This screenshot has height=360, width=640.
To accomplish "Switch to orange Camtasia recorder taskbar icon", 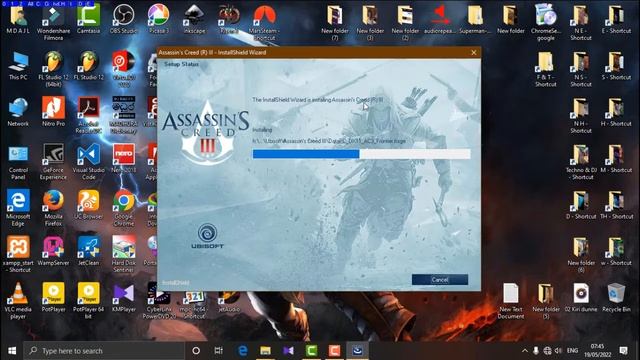I will [x=334, y=351].
